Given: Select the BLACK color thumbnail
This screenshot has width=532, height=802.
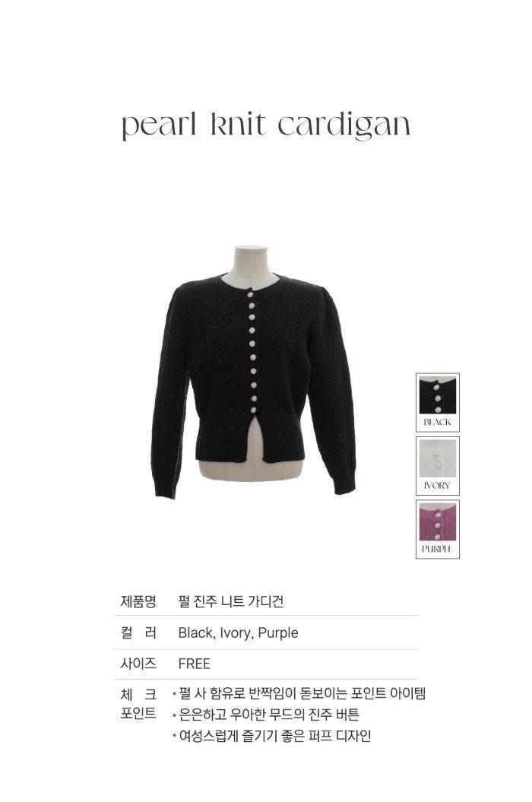Looking at the screenshot, I should click(x=437, y=403).
